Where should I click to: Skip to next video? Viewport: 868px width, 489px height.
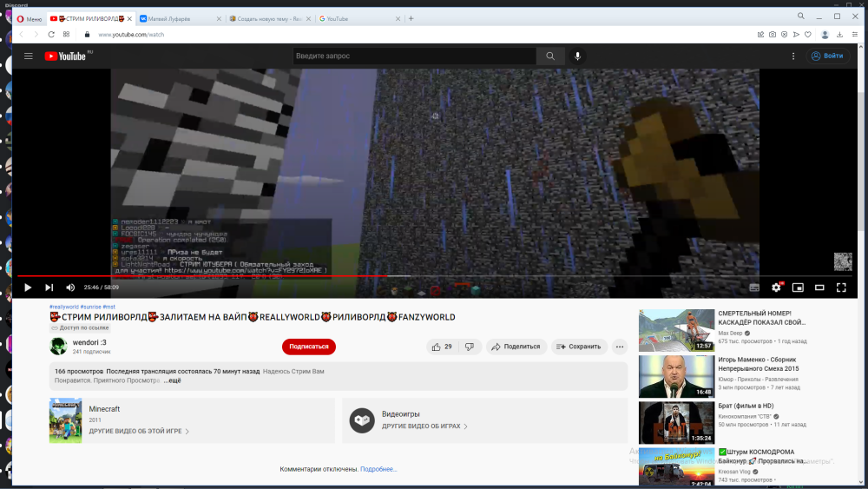pyautogui.click(x=49, y=287)
